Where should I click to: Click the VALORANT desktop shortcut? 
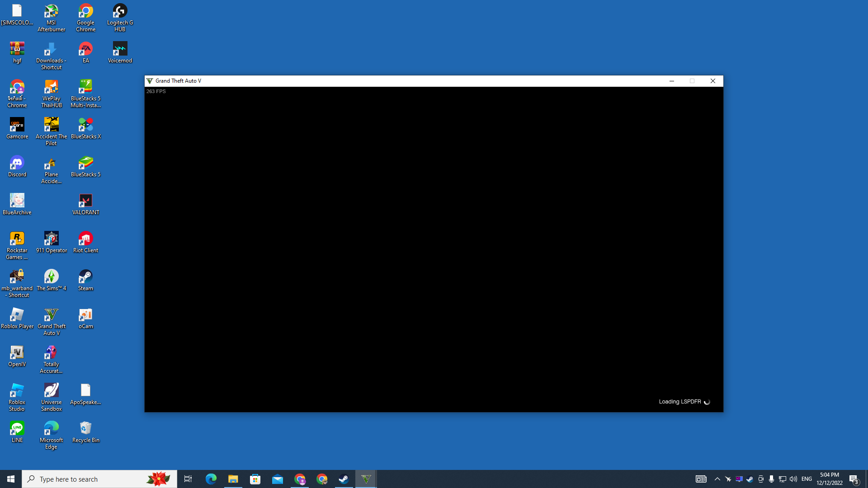(85, 204)
